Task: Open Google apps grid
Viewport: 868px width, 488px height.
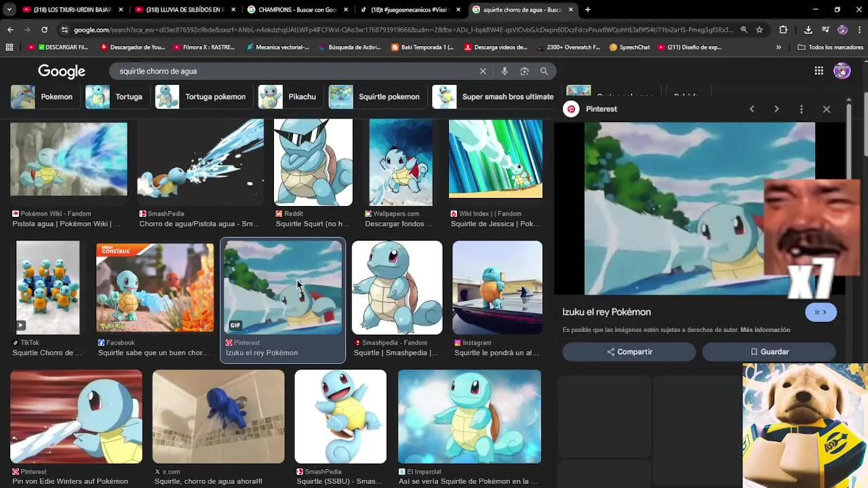Action: click(x=819, y=71)
